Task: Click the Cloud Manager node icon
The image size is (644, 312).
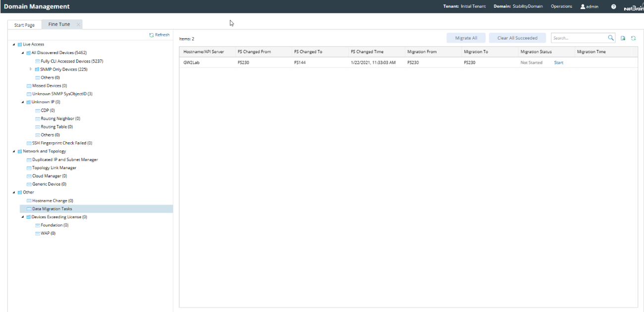Action: [29, 176]
